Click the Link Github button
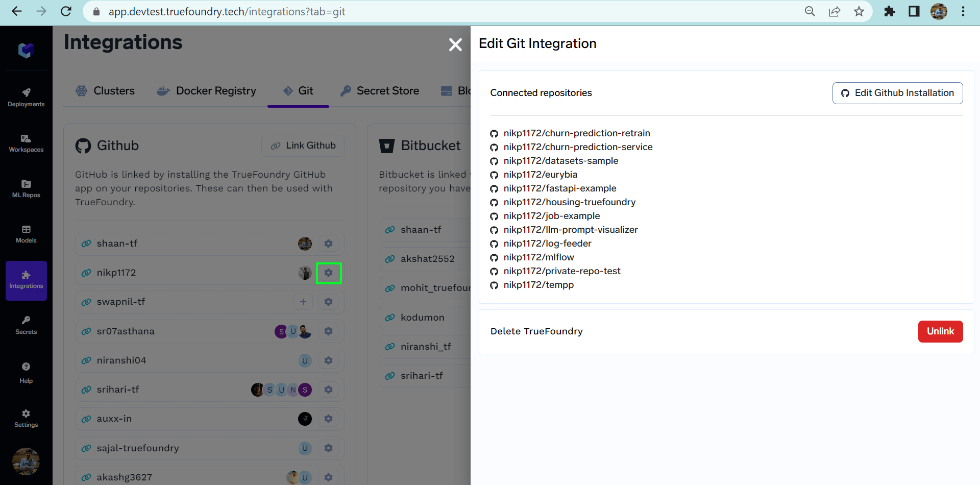 click(x=303, y=145)
